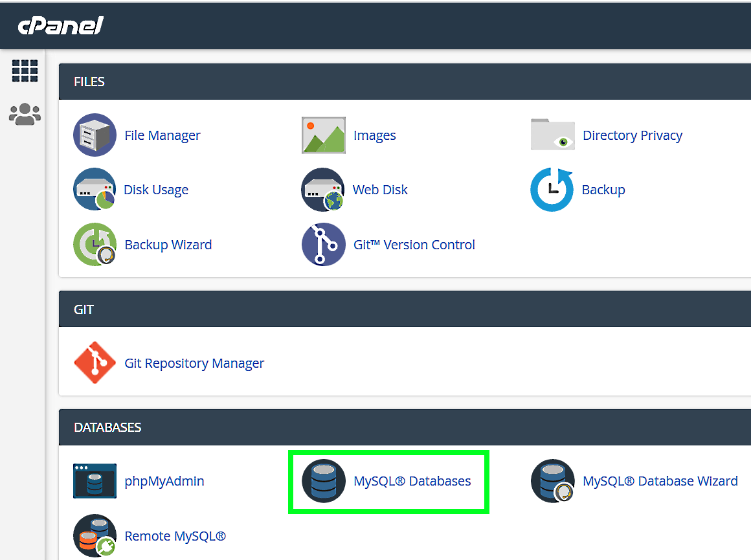Viewport: 751px width, 560px height.
Task: Collapse the DATABASES section header
Action: 405,427
